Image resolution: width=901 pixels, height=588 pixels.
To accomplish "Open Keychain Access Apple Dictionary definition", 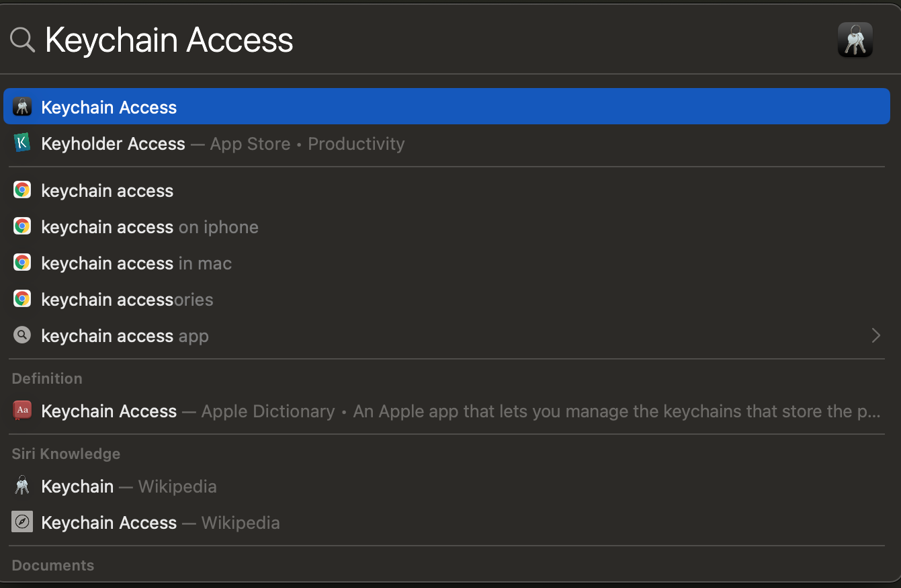I will tap(447, 411).
